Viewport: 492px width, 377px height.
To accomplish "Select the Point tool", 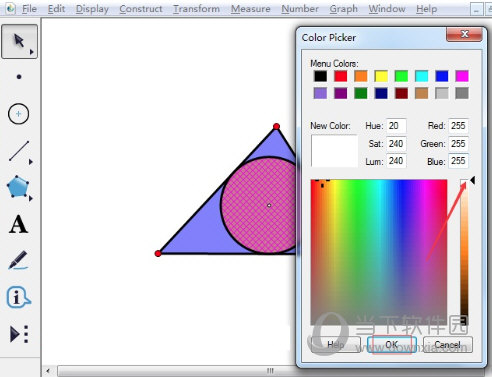I will [19, 77].
